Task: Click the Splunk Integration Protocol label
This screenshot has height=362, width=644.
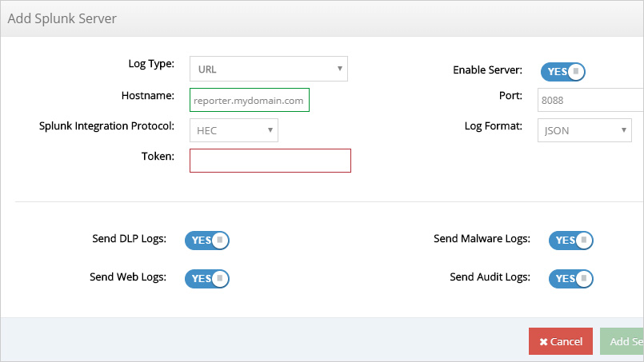Action: (106, 126)
